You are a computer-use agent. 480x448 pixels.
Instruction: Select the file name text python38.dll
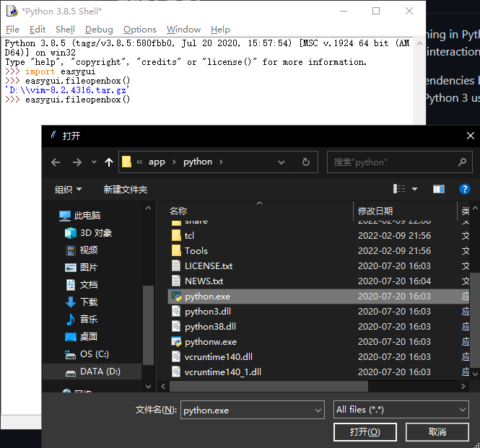pos(210,327)
